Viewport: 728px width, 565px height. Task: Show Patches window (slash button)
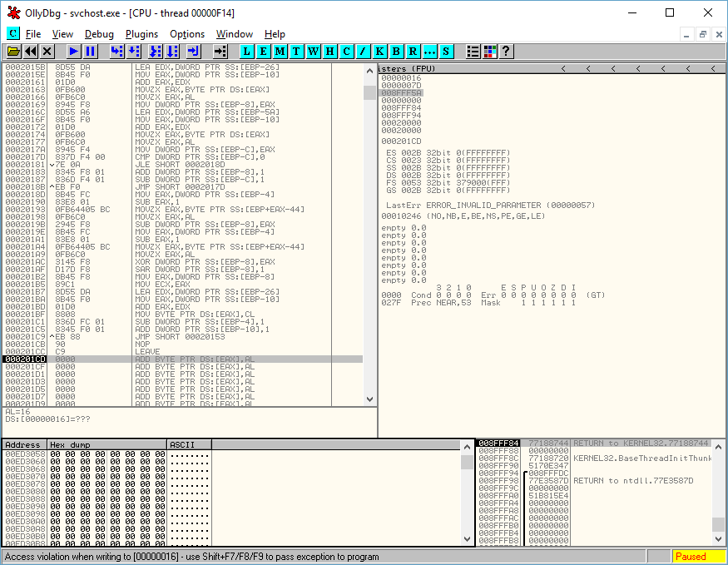(x=363, y=51)
